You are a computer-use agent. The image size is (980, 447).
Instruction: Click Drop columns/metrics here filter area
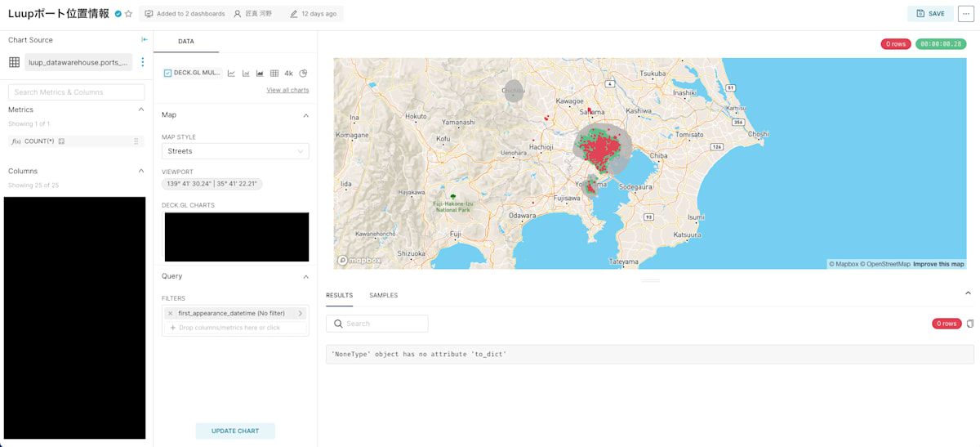235,328
